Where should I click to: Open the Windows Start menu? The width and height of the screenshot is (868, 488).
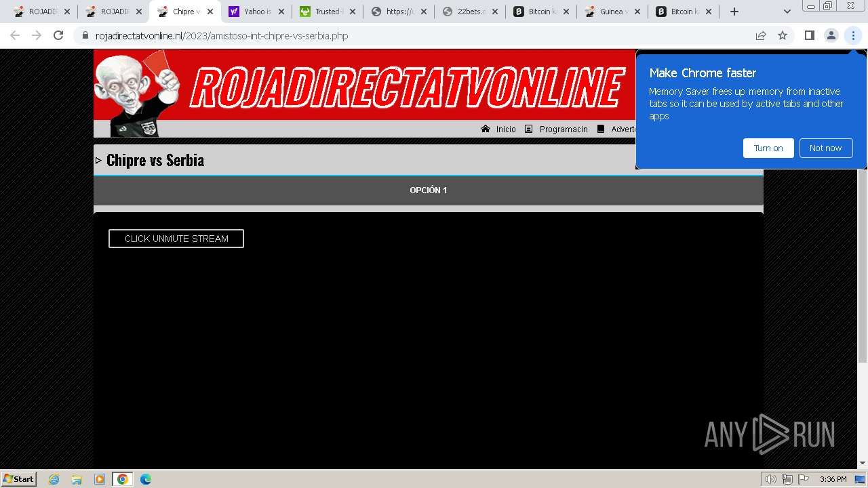tap(19, 479)
